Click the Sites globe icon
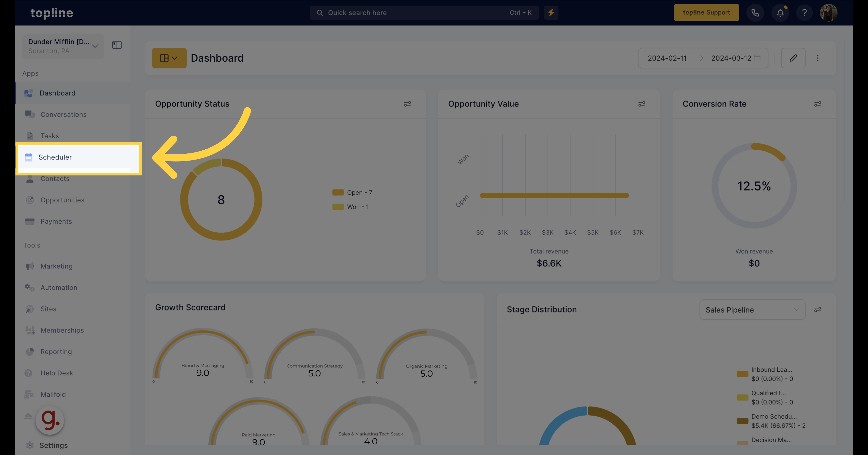Viewport: 868px width, 455px height. (x=30, y=309)
